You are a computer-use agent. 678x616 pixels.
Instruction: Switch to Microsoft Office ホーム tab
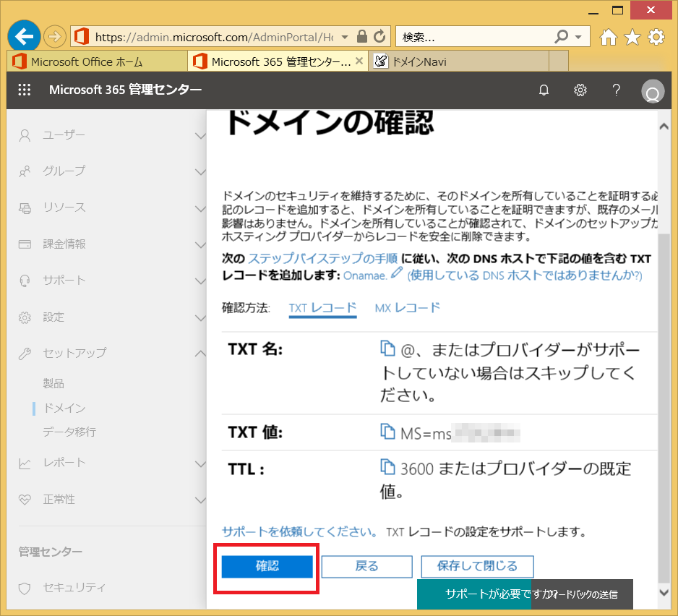[x=98, y=61]
